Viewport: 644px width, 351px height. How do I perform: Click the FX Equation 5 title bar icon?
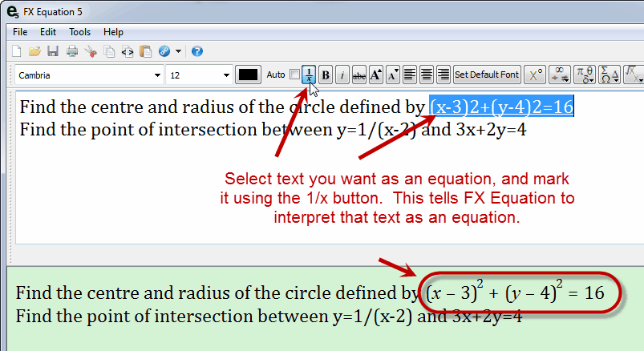pos(13,12)
